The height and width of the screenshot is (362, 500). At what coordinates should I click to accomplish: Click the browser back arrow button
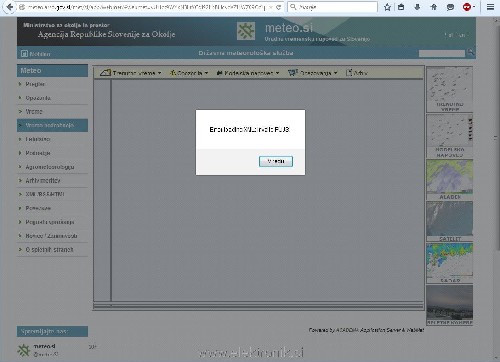pos(10,7)
